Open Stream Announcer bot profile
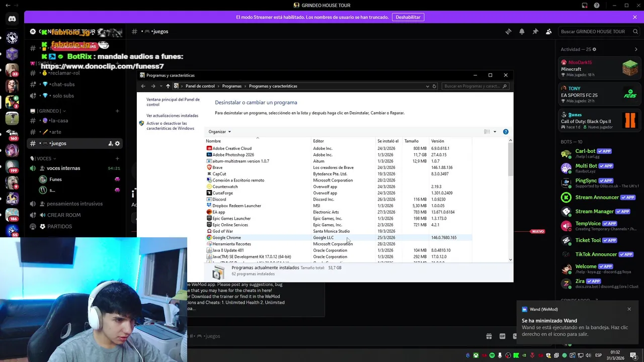This screenshot has height=362, width=644. pos(600,198)
